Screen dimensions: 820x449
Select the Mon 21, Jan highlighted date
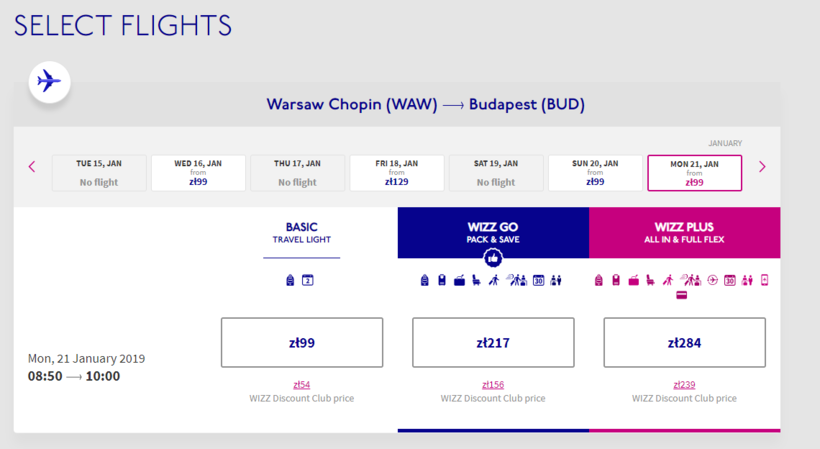click(x=694, y=173)
